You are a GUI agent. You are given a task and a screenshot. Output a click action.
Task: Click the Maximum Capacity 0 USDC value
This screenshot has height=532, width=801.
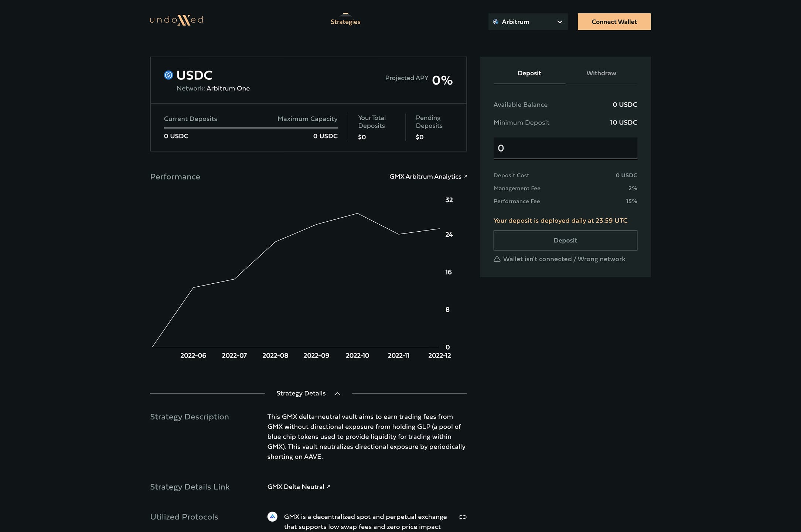[325, 136]
